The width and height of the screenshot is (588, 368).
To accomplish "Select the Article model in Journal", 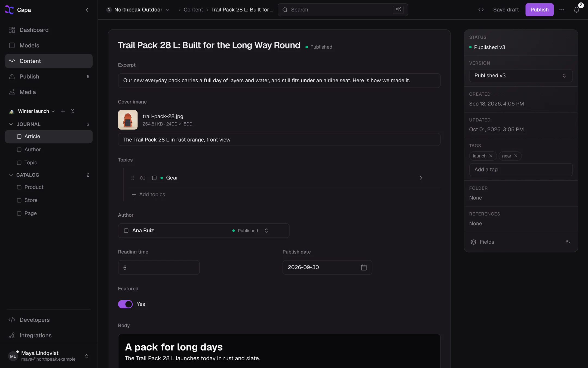I will 49,137.
